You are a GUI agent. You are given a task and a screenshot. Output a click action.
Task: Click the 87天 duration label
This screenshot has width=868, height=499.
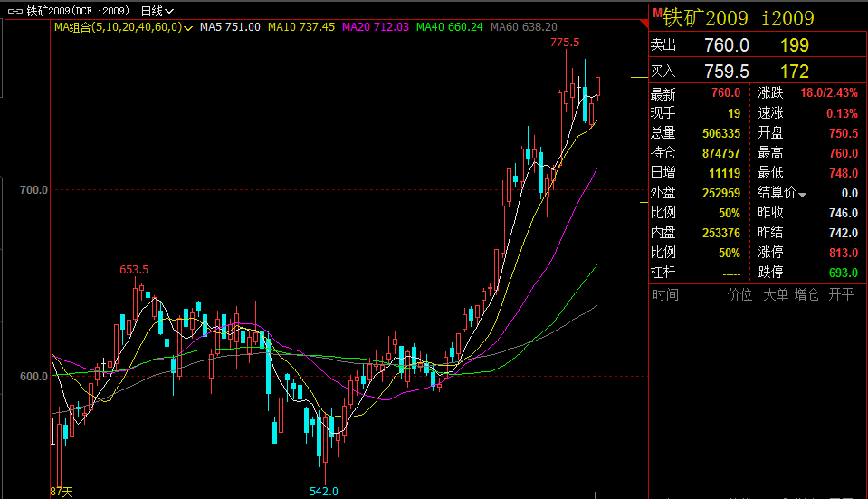62,492
